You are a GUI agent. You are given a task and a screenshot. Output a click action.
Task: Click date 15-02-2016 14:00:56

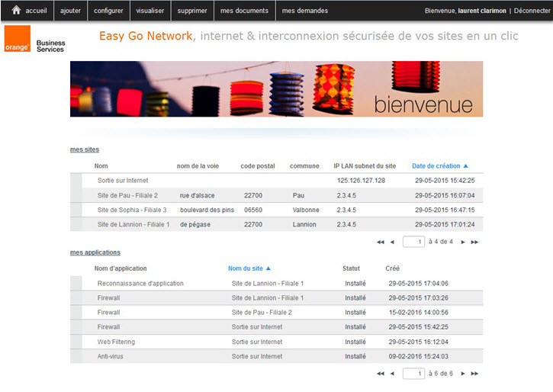click(418, 313)
